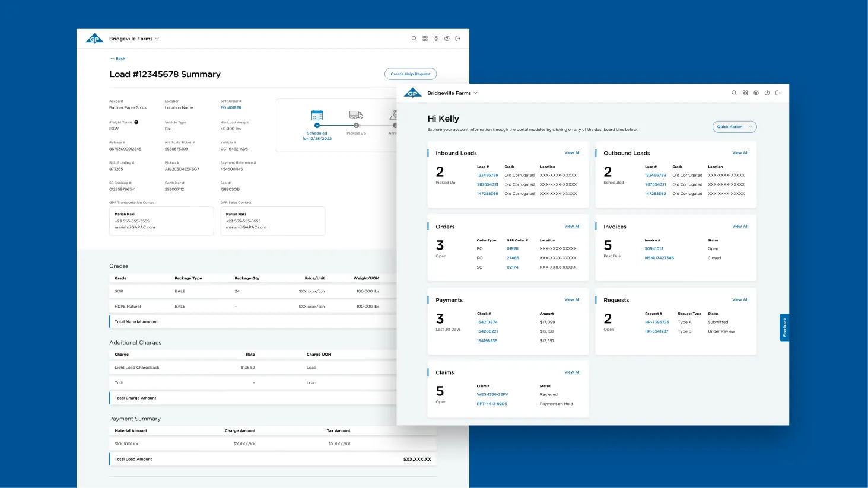This screenshot has height=488, width=868.
Task: Click the help question mark in dashboard header
Action: (767, 93)
